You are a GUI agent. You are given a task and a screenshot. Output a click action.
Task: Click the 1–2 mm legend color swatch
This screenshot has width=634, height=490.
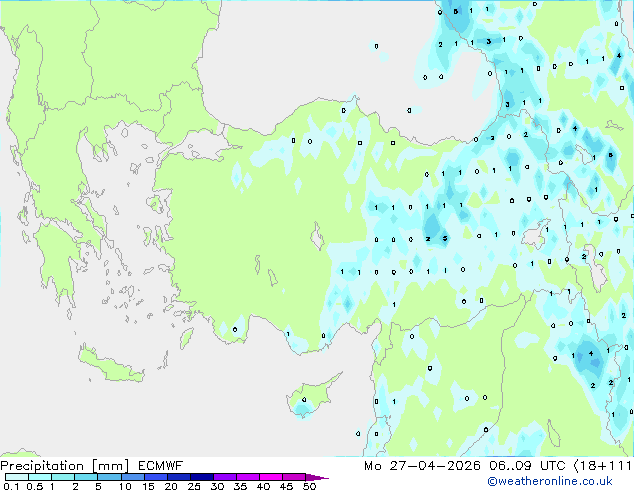63,477
